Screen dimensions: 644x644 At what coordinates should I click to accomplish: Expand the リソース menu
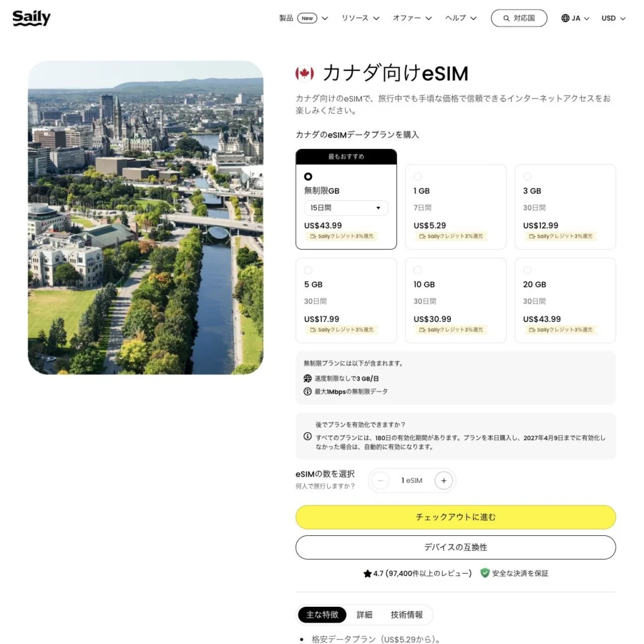[x=360, y=18]
